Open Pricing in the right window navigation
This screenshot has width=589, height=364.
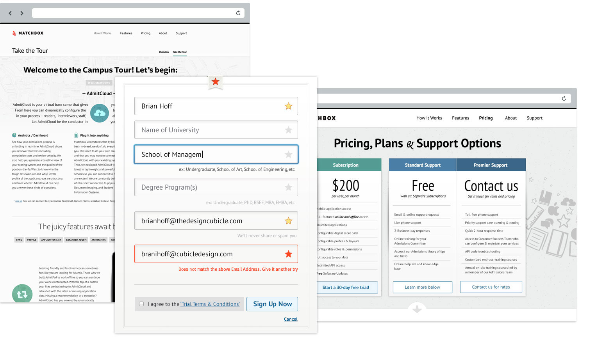coord(486,118)
